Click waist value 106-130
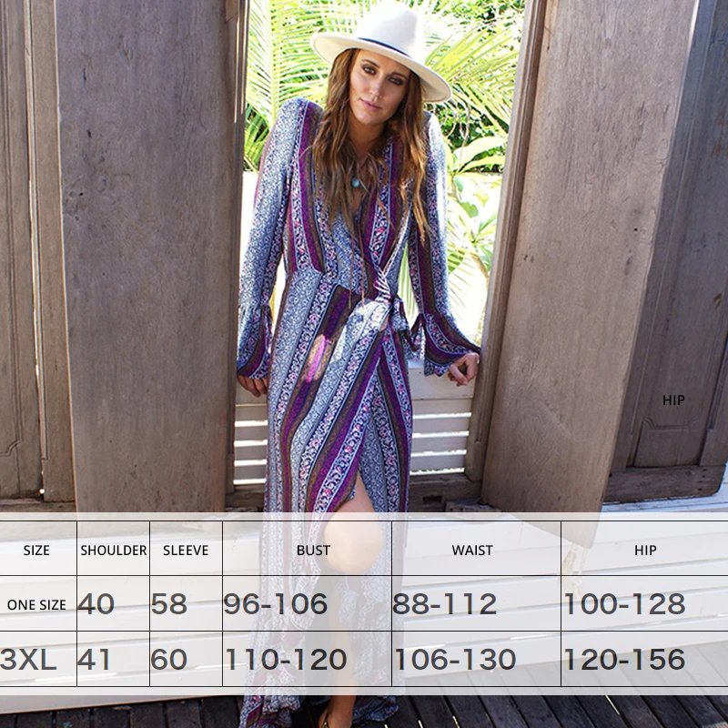Viewport: 728px width, 728px height. (455, 659)
